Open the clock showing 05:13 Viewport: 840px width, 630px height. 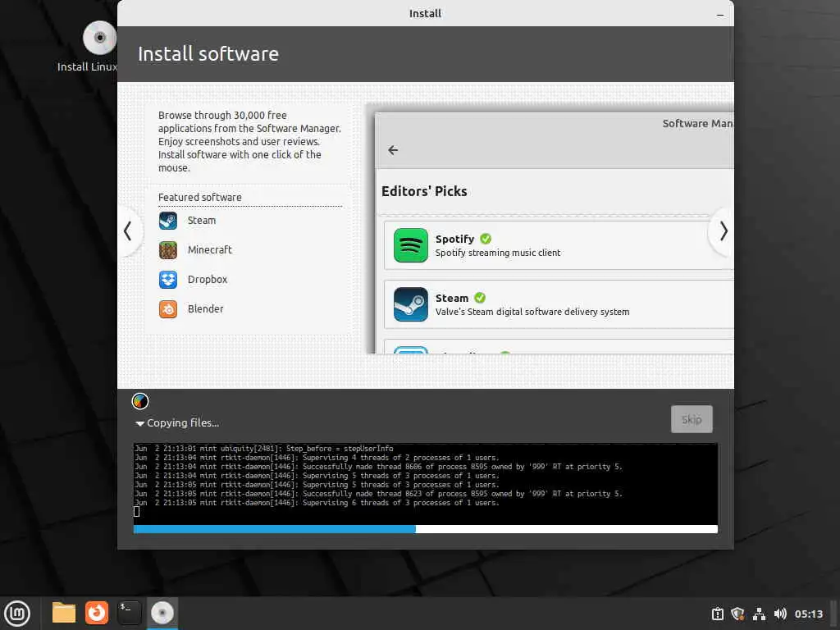(x=808, y=614)
